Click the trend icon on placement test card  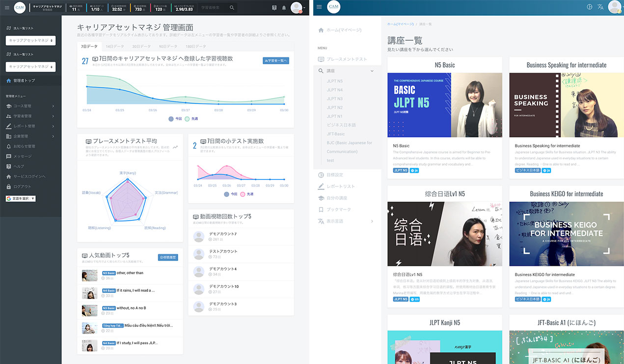pyautogui.click(x=175, y=147)
